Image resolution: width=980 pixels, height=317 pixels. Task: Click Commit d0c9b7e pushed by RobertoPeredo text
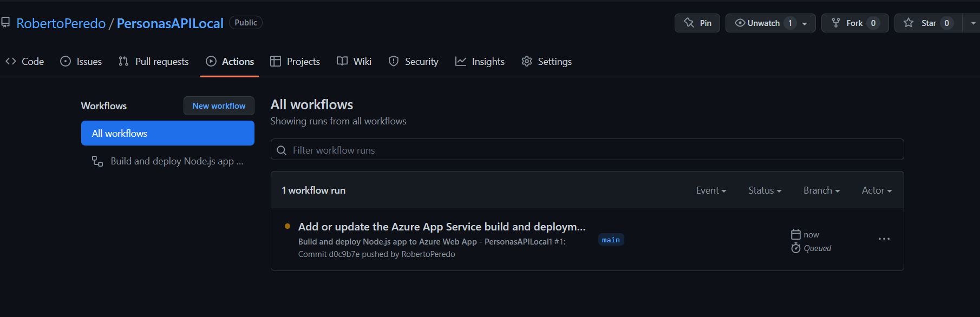(x=377, y=254)
